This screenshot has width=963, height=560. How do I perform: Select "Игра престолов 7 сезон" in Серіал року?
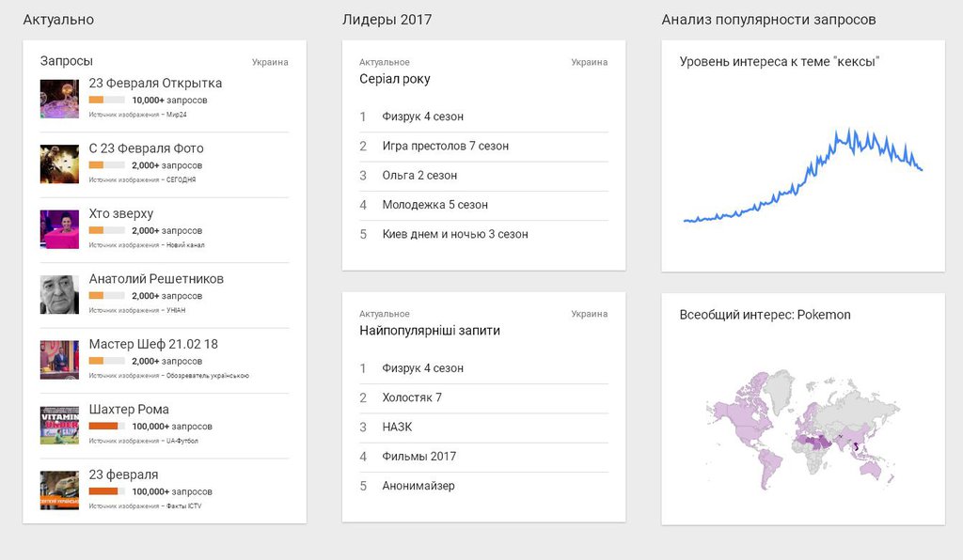point(445,146)
